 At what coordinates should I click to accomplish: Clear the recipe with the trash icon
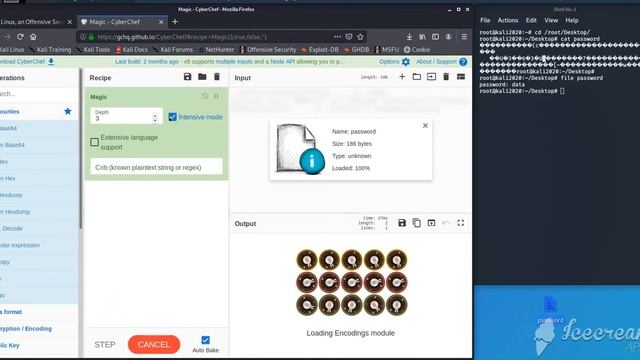click(x=217, y=77)
